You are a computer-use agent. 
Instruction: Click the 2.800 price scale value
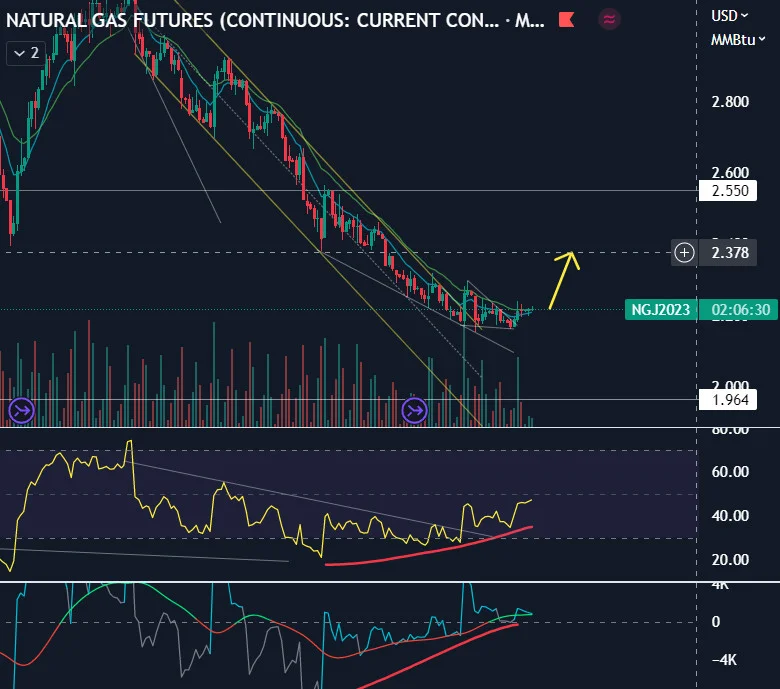(x=730, y=102)
